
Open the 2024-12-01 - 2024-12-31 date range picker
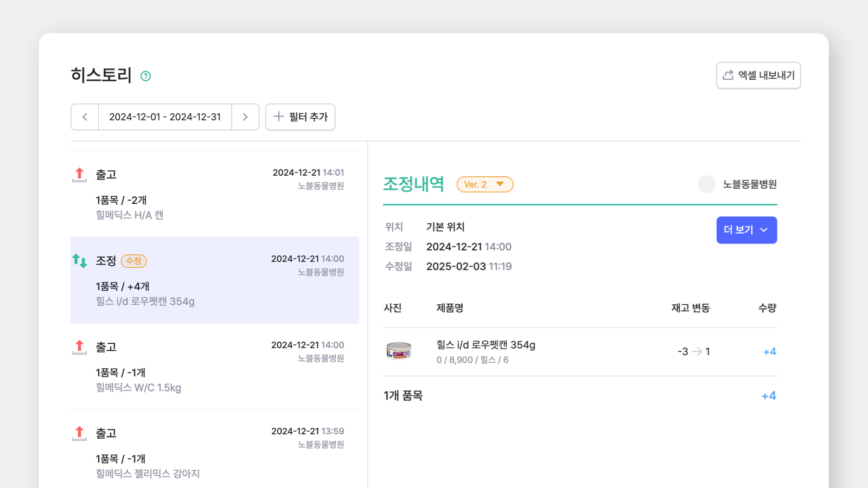pos(165,117)
